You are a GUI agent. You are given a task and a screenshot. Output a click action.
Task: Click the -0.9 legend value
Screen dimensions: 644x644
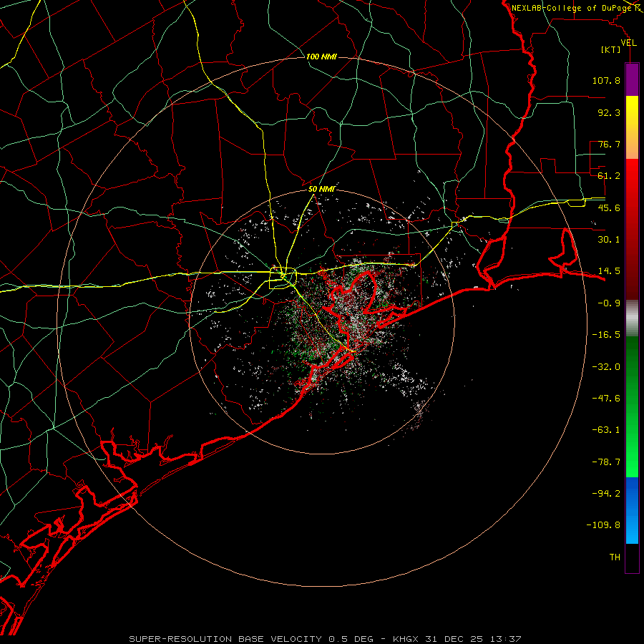(x=609, y=303)
